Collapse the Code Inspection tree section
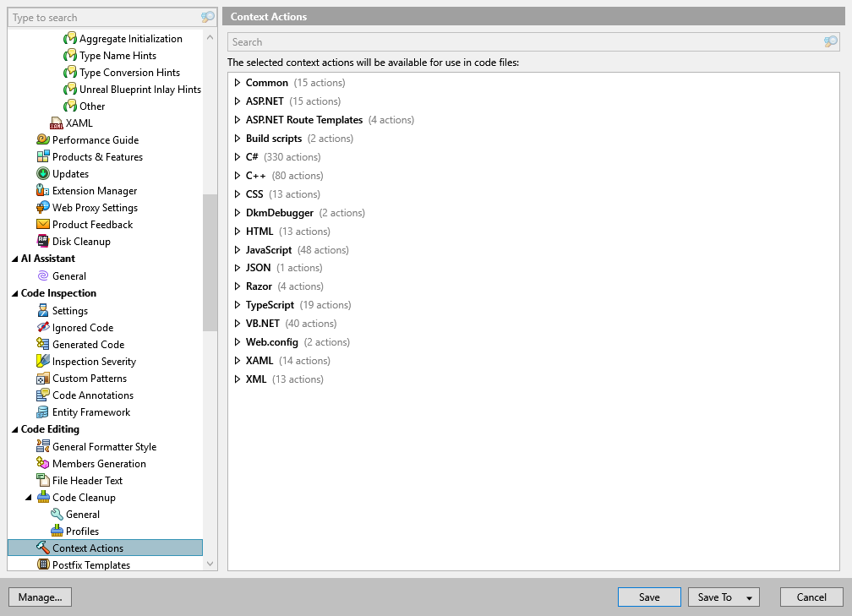Screen dimensions: 852x616 [14, 293]
